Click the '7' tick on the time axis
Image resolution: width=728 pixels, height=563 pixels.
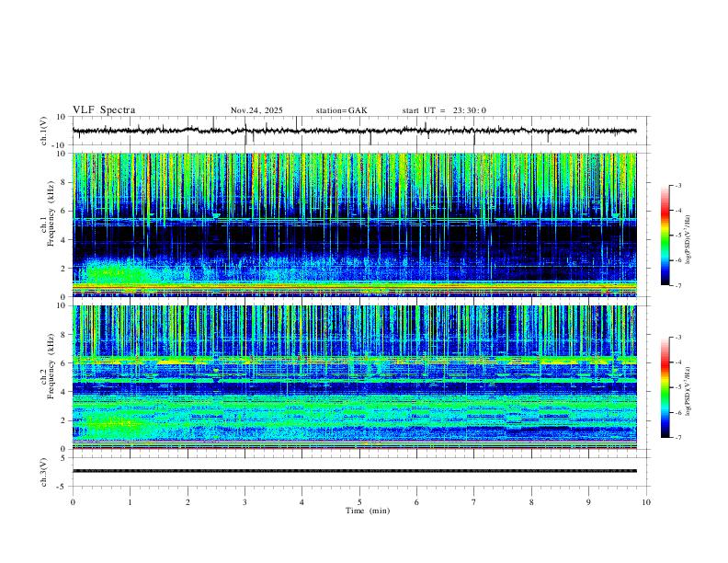474,502
